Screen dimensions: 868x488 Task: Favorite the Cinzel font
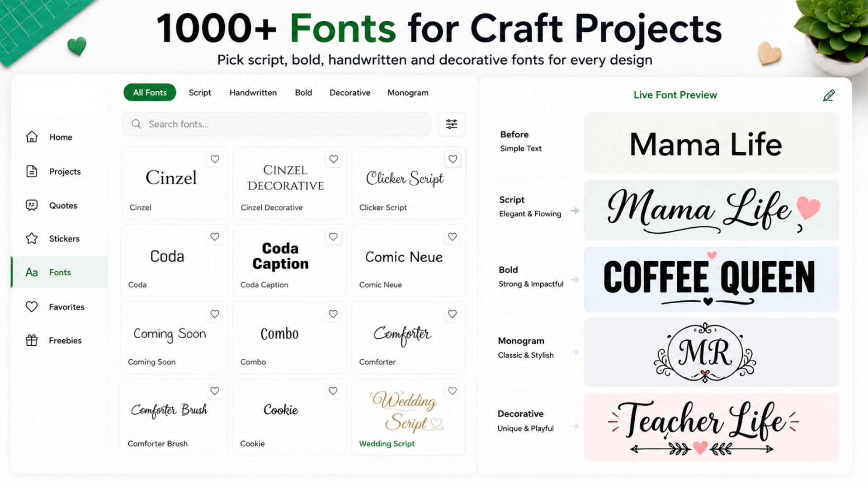click(215, 159)
